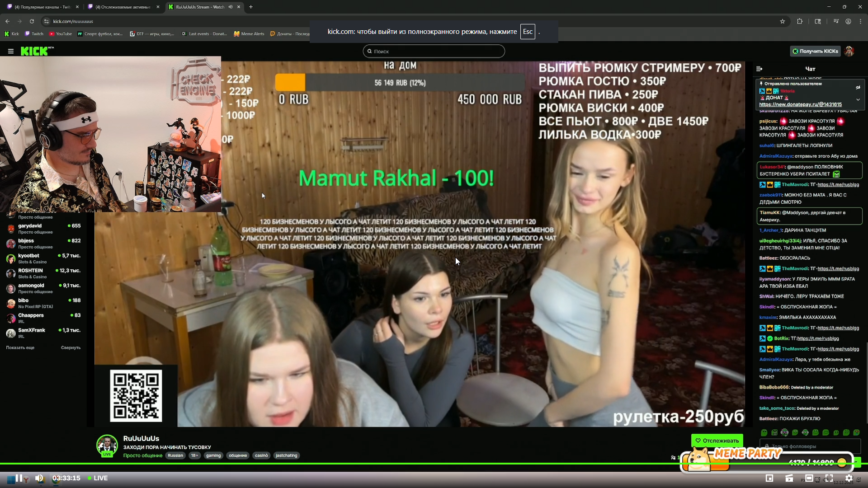
Task: Bookmark this page with star icon
Action: pyautogui.click(x=783, y=21)
